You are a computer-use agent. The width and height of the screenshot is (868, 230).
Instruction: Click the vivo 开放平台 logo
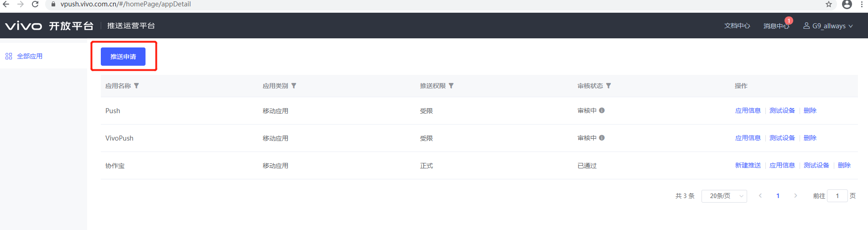(49, 26)
